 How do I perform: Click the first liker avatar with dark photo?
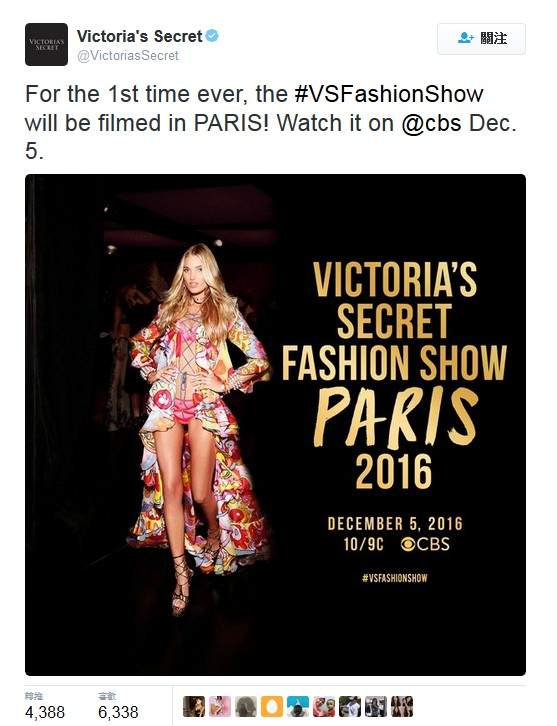(x=194, y=707)
